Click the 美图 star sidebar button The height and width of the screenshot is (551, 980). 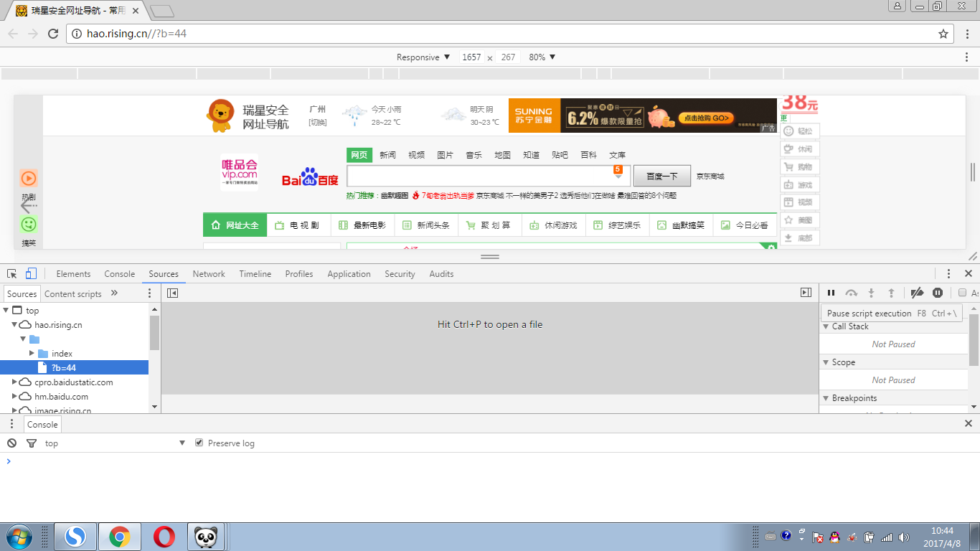pos(799,220)
